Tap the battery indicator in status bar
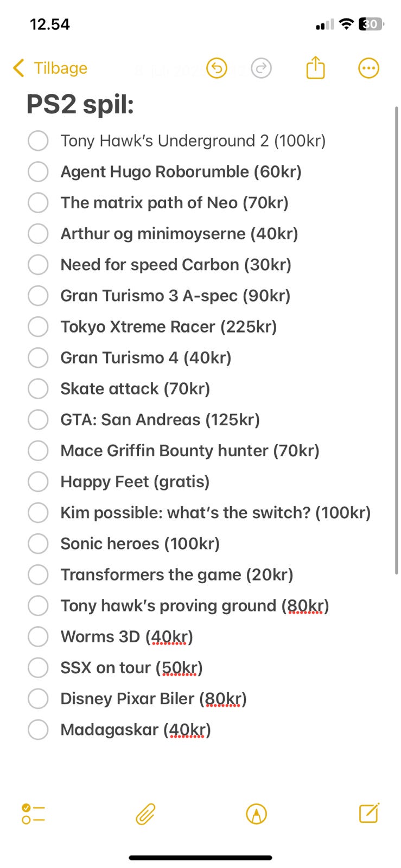Image resolution: width=401 pixels, height=868 pixels. [x=371, y=24]
